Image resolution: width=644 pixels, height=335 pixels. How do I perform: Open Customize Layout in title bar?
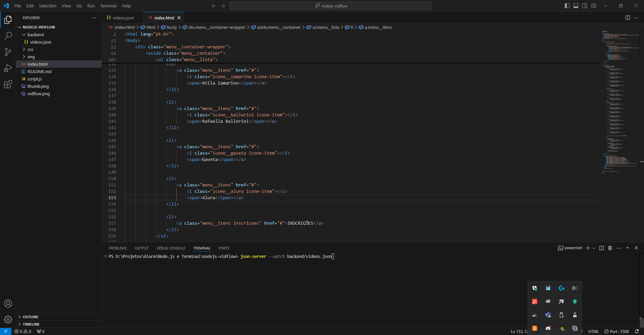pos(593,6)
